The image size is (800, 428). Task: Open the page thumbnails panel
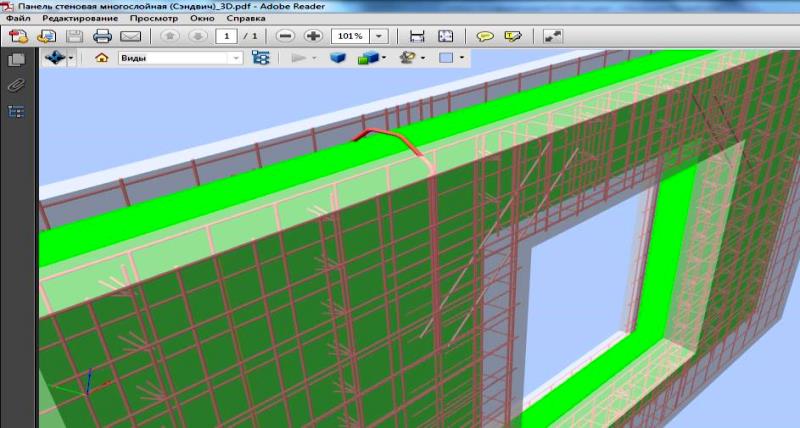click(16, 60)
